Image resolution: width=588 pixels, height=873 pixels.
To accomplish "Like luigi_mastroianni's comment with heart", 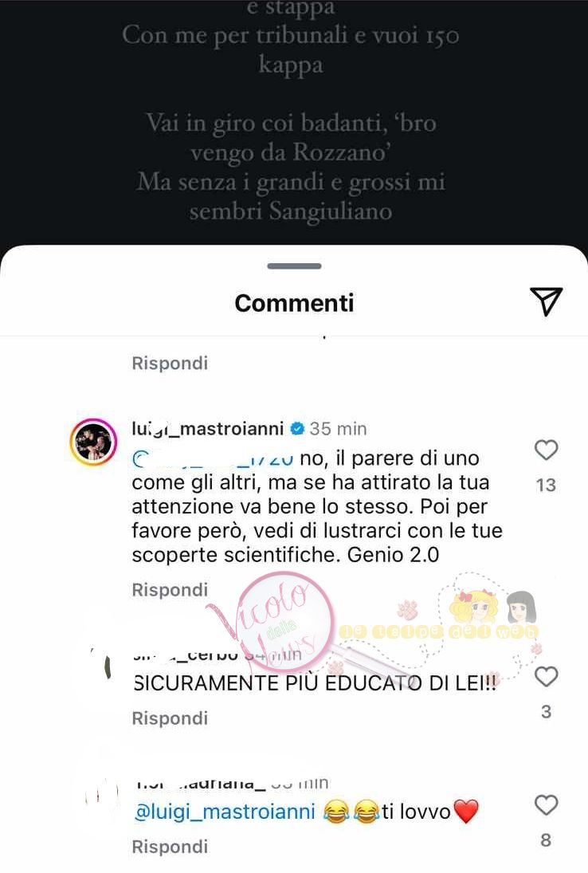I will click(546, 450).
